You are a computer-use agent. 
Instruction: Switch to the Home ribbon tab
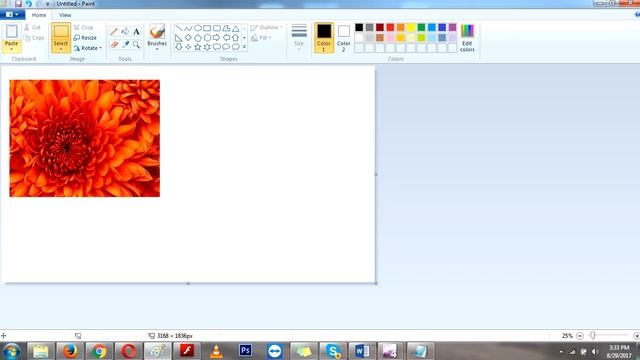[39, 15]
